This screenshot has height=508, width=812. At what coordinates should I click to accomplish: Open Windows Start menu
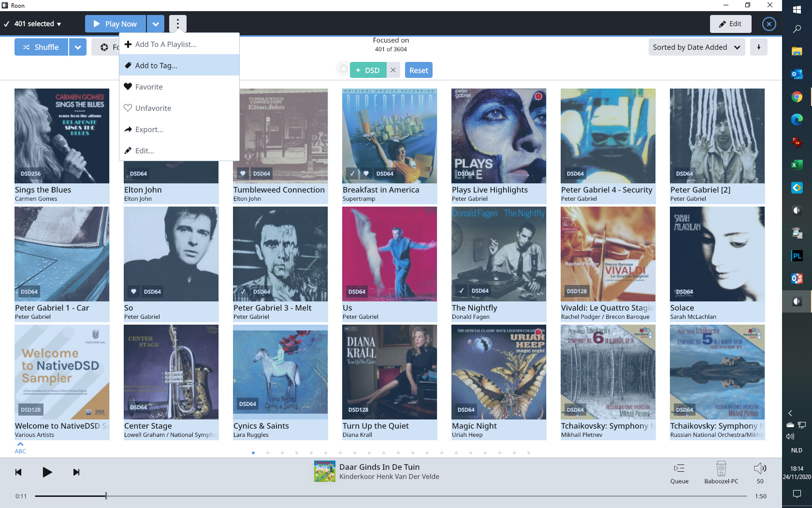(x=797, y=10)
